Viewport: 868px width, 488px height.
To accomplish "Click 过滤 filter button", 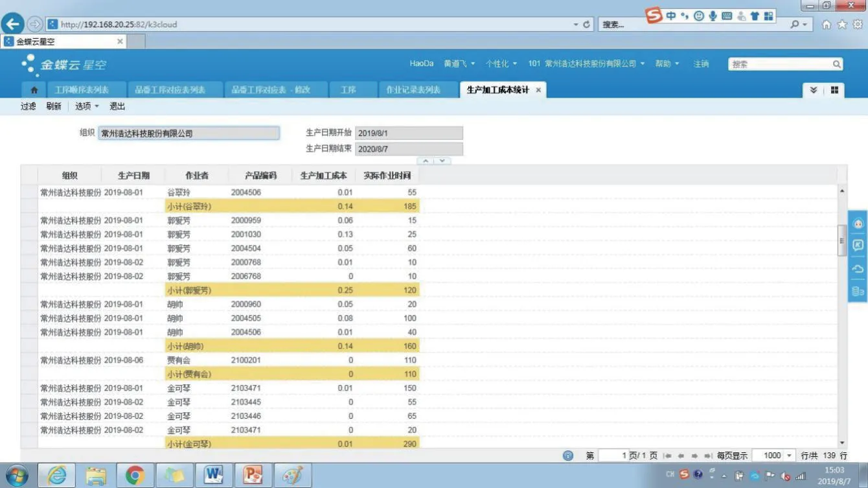I will click(x=28, y=106).
